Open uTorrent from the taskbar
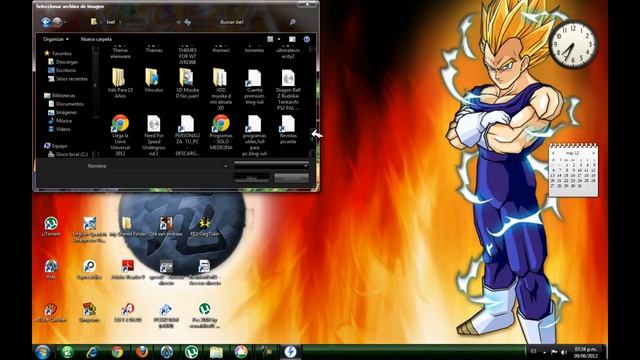The height and width of the screenshot is (360, 640). 191,352
